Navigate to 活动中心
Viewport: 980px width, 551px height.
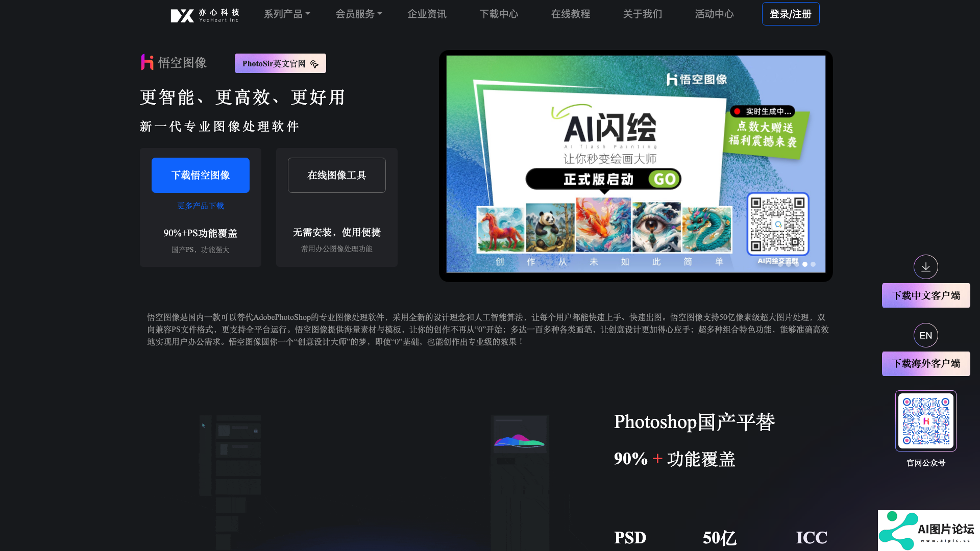(715, 14)
